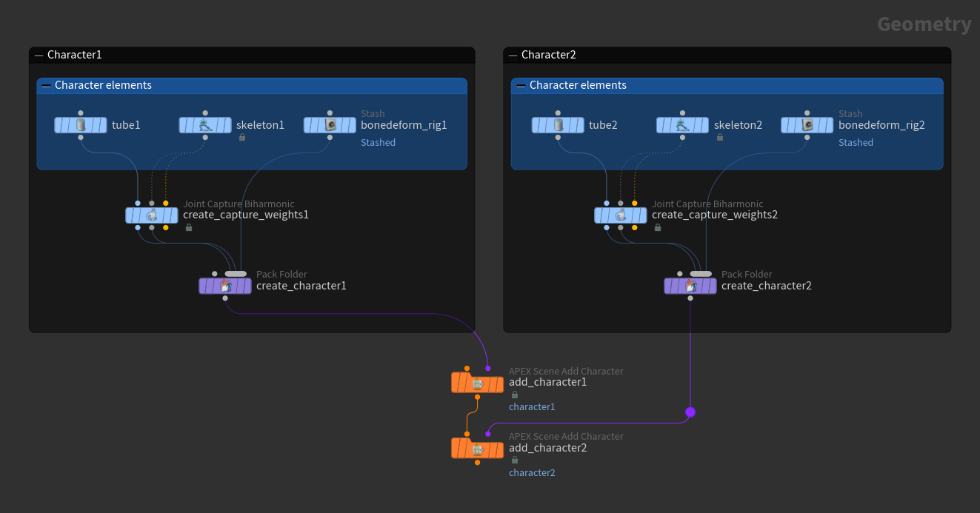Click the output connector below bonedeform_rig2
The height and width of the screenshot is (513, 980).
coord(807,138)
